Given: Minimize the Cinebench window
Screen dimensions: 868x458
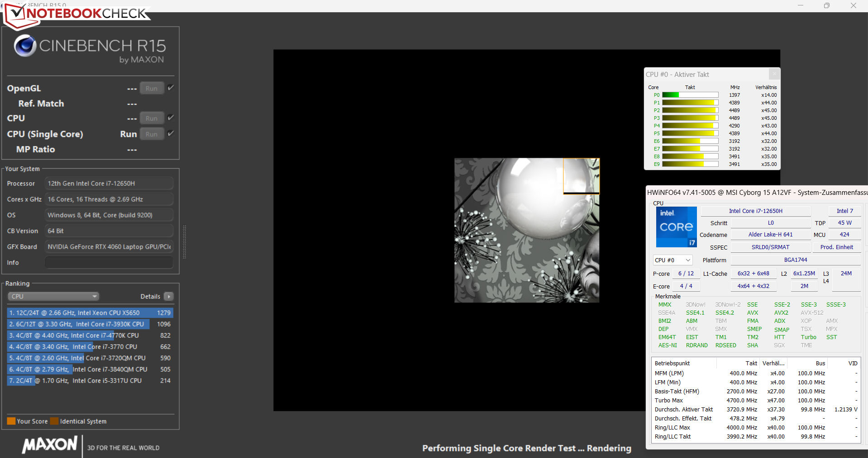Looking at the screenshot, I should pos(801,6).
